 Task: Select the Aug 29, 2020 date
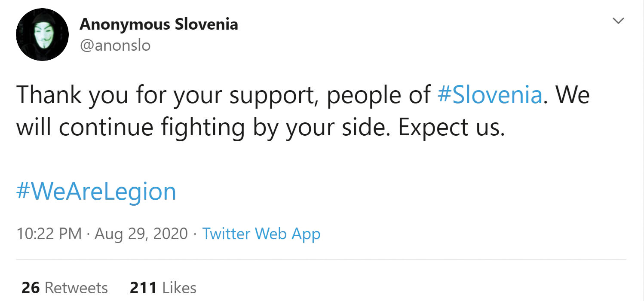coord(141,234)
